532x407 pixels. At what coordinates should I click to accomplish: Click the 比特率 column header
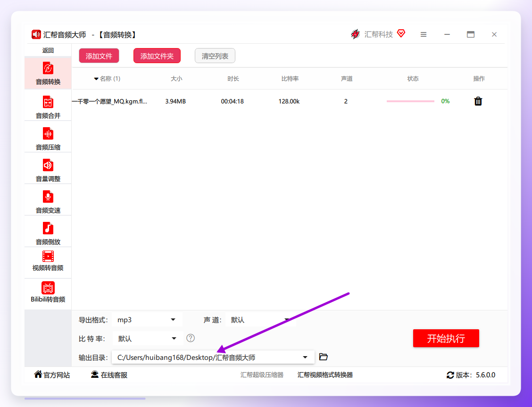tap(290, 79)
